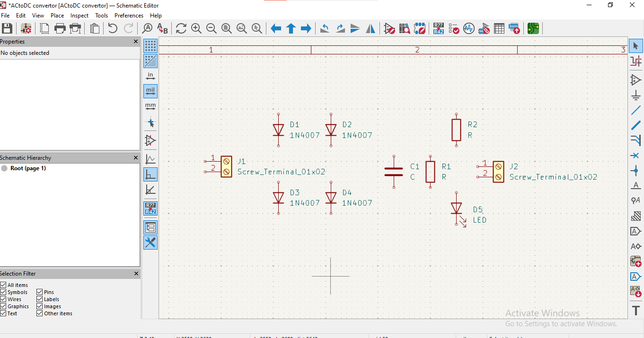644x338 pixels.
Task: Toggle grid display visibility
Action: click(x=150, y=46)
